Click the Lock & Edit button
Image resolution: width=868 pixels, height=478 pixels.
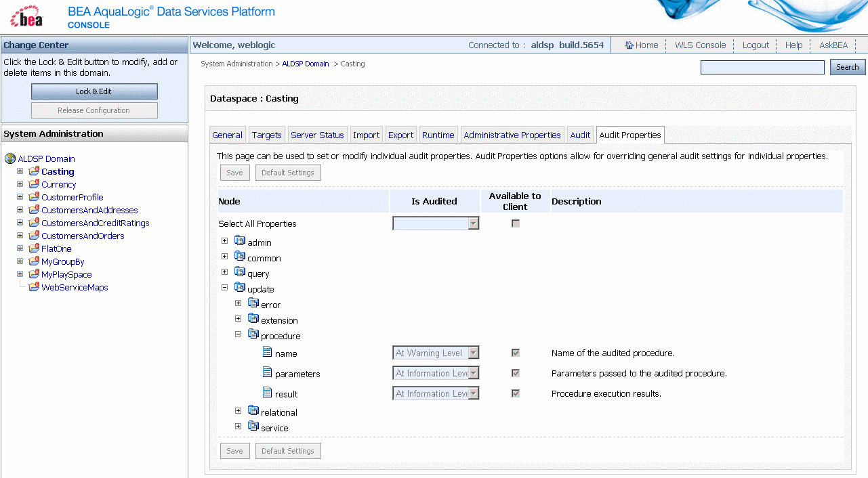[x=94, y=91]
